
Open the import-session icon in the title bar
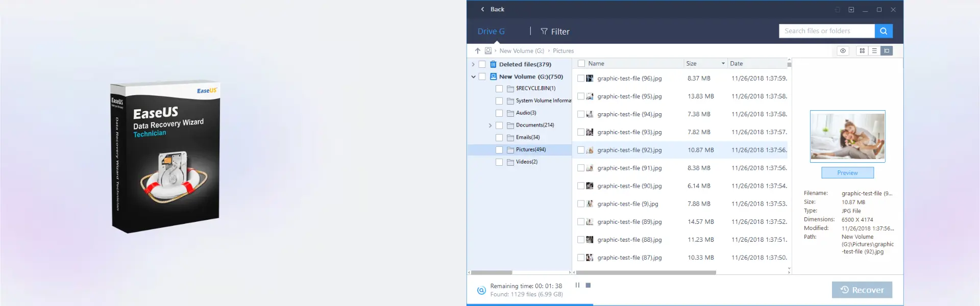click(x=838, y=10)
